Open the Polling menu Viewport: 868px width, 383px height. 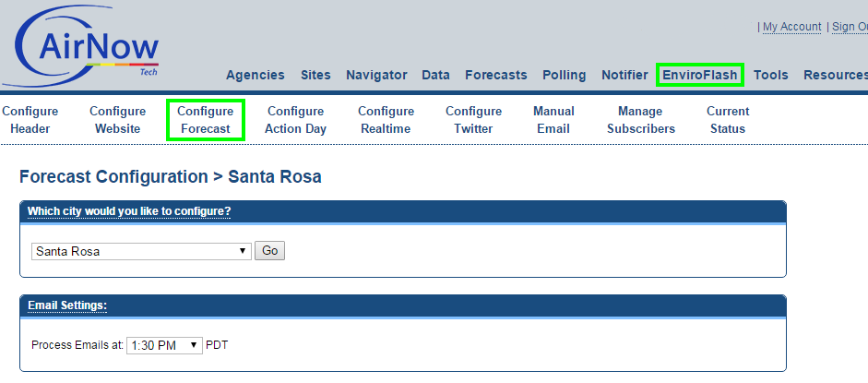pos(565,75)
